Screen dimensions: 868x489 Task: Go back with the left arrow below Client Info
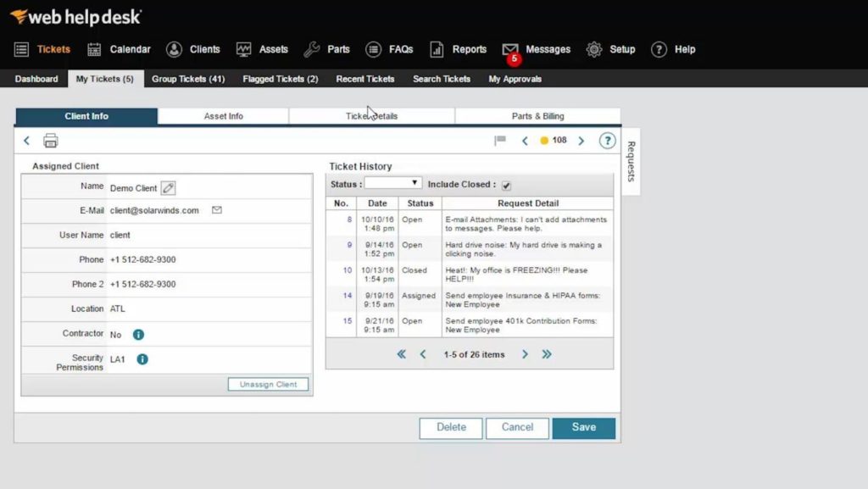(x=26, y=141)
